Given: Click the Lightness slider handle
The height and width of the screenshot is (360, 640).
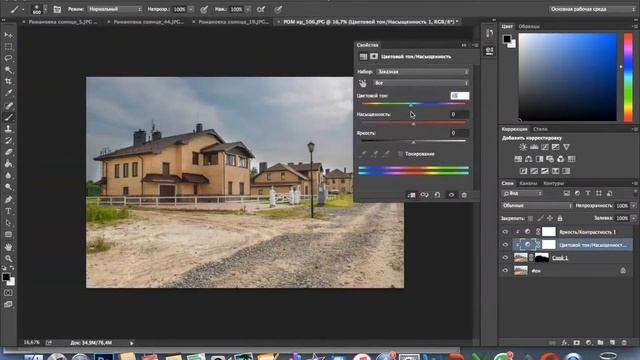Looking at the screenshot, I should click(x=413, y=142).
